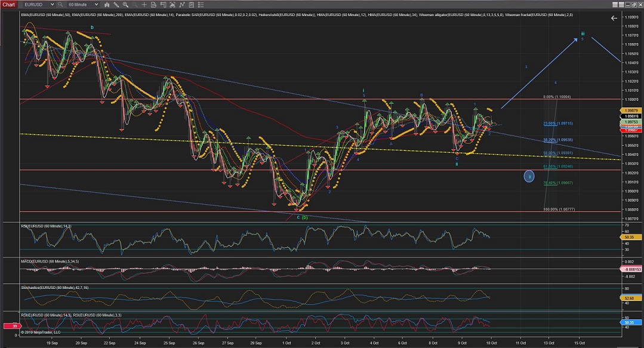Screen dimensions: 644x348
Task: Click the blue circled wave marker
Action: click(x=529, y=177)
